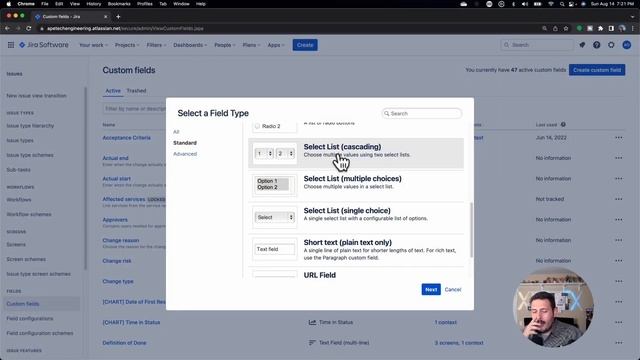The height and width of the screenshot is (360, 640).
Task: Expand the Dashboards dropdown
Action: pos(190,45)
